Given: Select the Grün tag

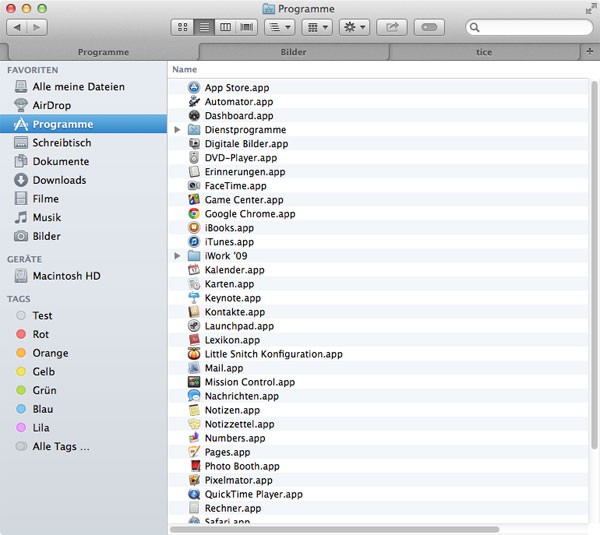Looking at the screenshot, I should click(x=83, y=390).
